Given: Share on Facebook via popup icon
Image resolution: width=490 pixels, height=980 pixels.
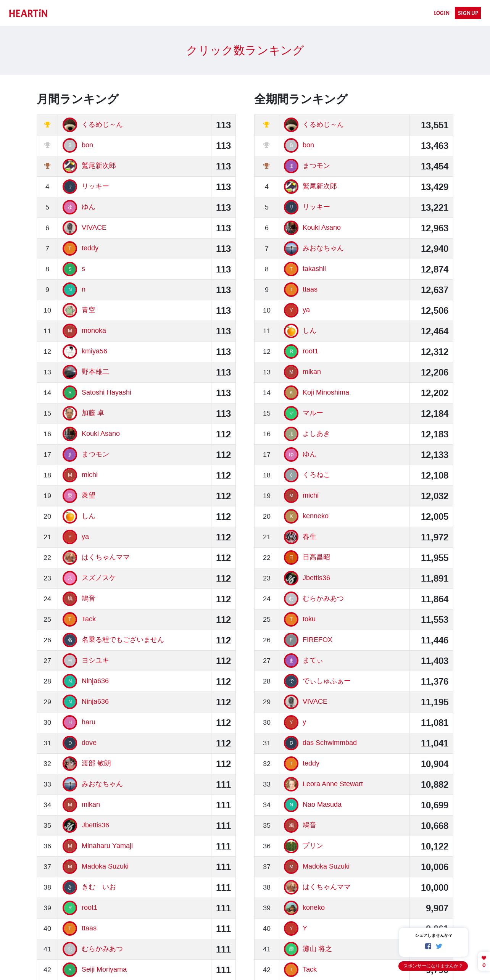Looking at the screenshot, I should (x=428, y=946).
